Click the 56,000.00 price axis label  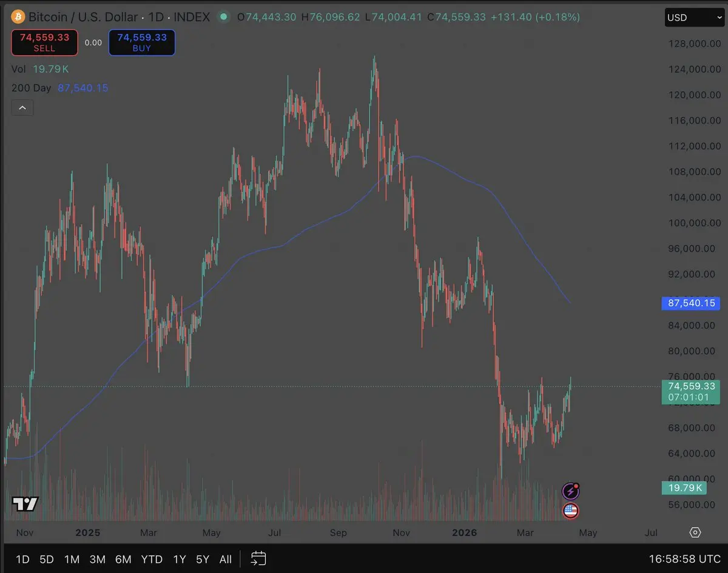coord(691,504)
